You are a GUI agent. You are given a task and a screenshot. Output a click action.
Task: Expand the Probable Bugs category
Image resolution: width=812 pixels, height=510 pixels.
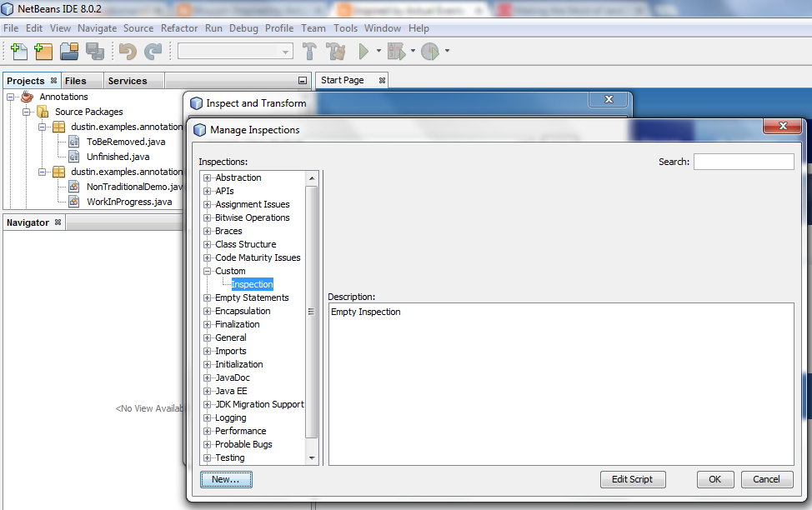(x=207, y=444)
